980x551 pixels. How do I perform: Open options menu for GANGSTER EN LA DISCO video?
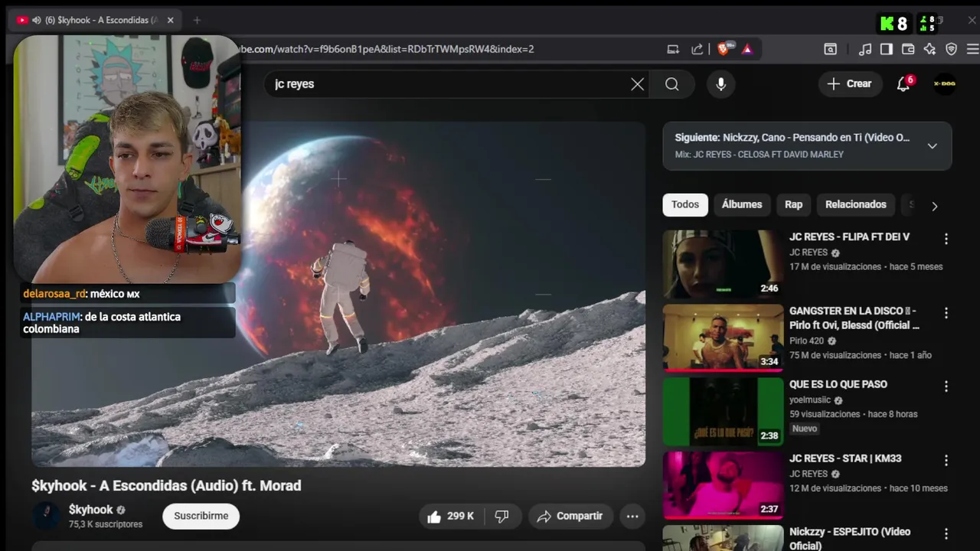[x=946, y=313]
